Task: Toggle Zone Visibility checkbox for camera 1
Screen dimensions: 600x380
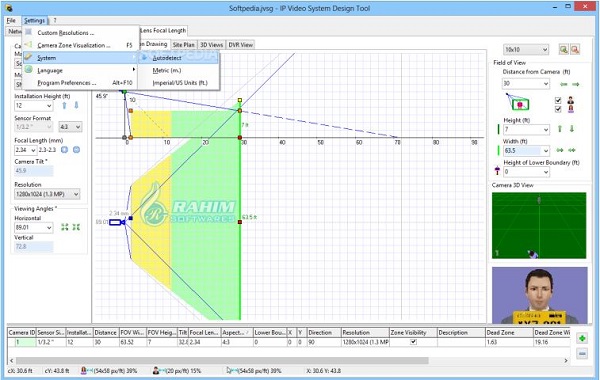Action: coord(413,342)
